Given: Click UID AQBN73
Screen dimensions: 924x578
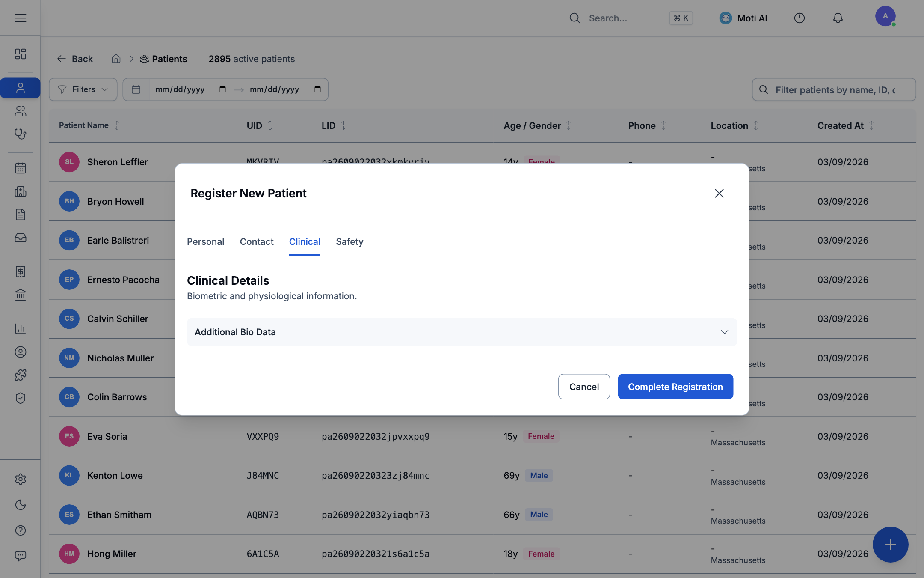Looking at the screenshot, I should click(x=263, y=515).
